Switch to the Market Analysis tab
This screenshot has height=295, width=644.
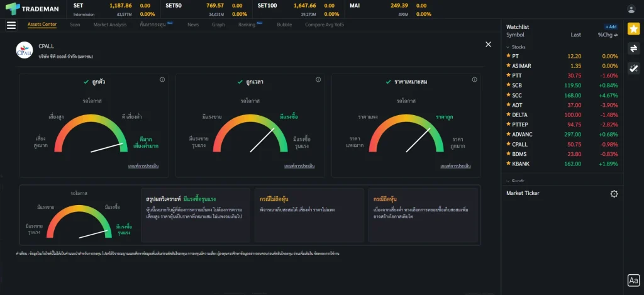pos(109,25)
